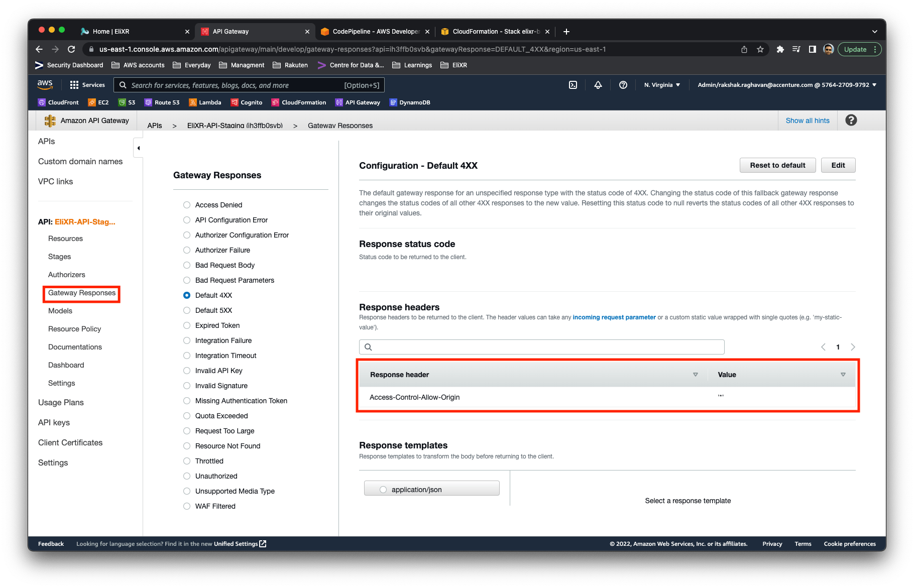914x588 pixels.
Task: Switch to the CodePipeline browser tab
Action: coord(375,31)
